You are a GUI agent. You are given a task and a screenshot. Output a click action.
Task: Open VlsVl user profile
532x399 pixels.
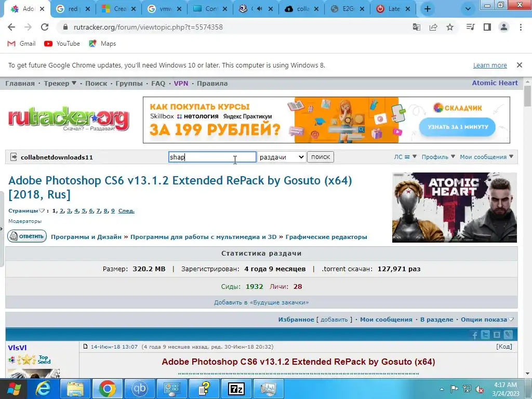point(17,348)
